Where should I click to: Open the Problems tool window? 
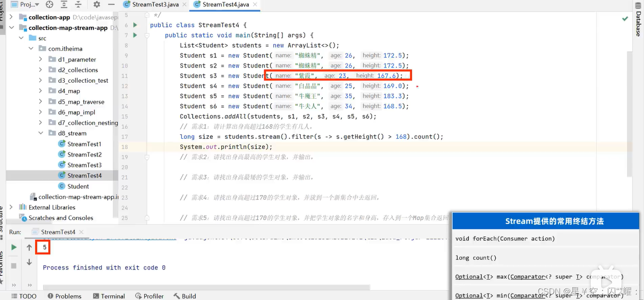coord(64,296)
